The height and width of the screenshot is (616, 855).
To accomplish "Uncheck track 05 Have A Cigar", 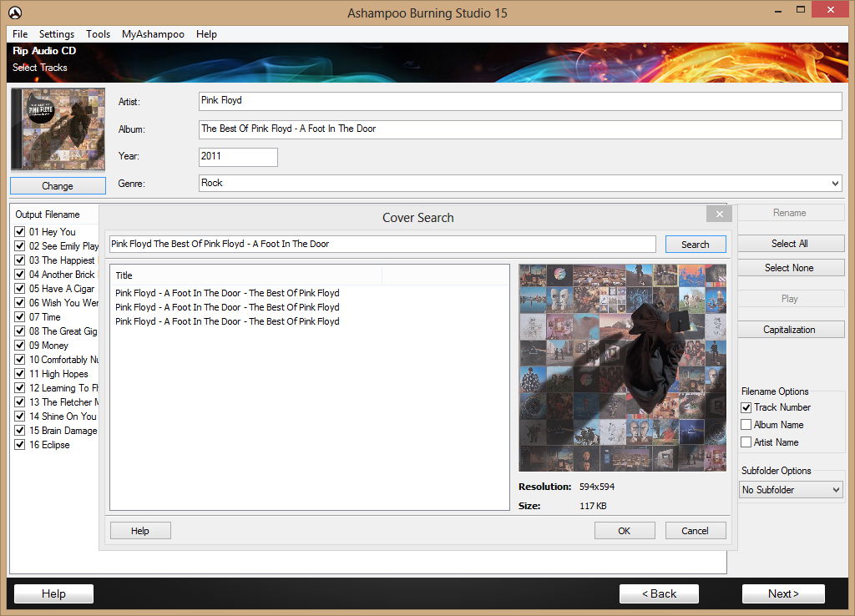I will [20, 288].
